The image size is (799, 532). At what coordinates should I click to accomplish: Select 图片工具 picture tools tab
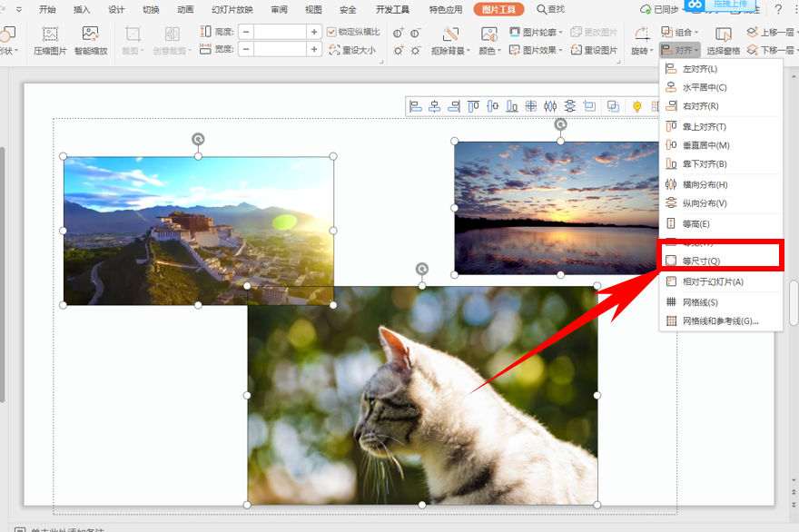click(498, 9)
